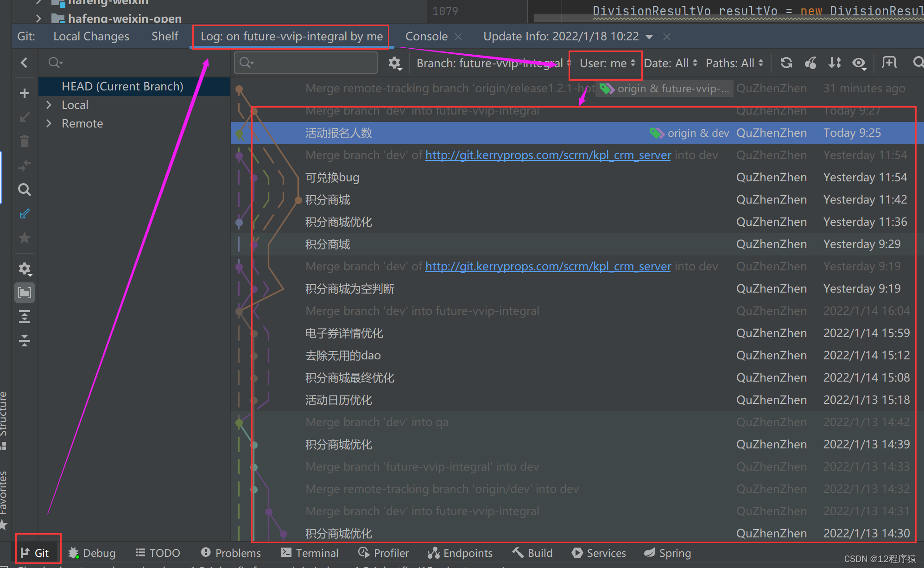Switch to the Console tab
Viewport: 924px width, 568px height.
[426, 36]
